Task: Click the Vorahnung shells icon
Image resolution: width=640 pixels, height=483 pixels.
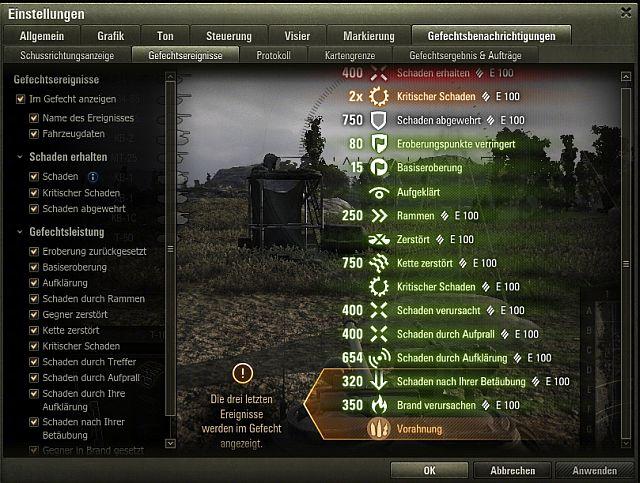Action: (378, 429)
